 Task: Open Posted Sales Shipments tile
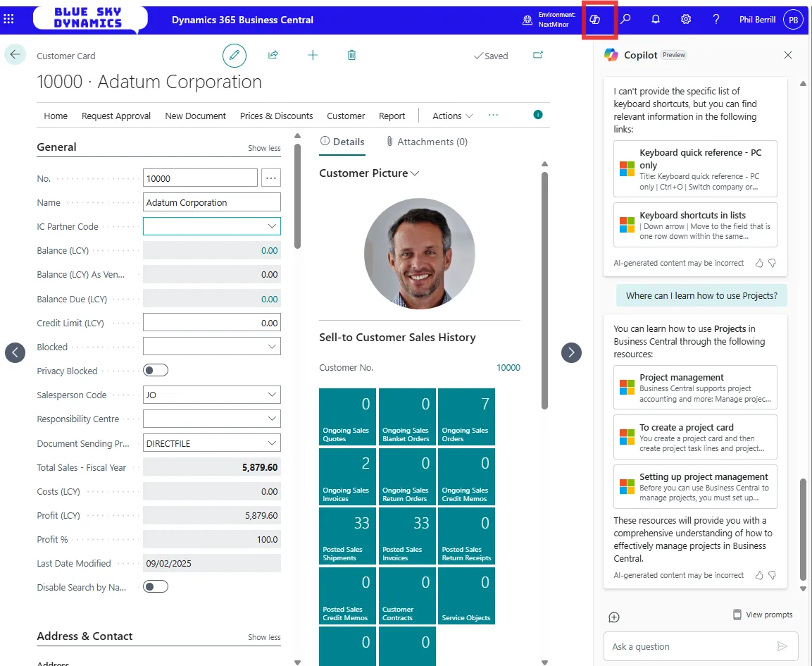347,536
